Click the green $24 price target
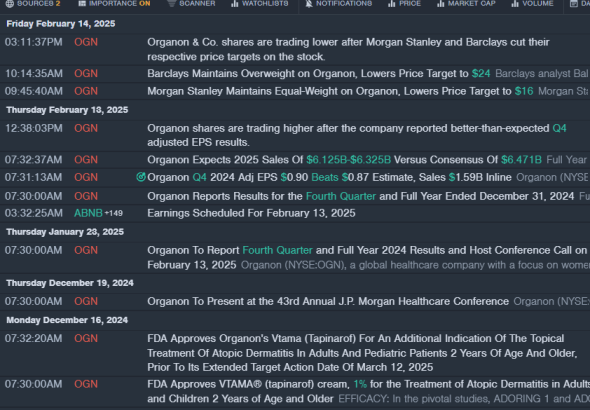This screenshot has height=410, width=590. point(481,73)
